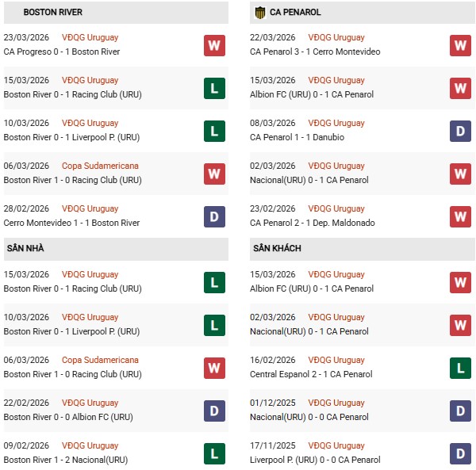Select the BOSTON RIVER team header
This screenshot has height=470, width=476.
point(52,13)
